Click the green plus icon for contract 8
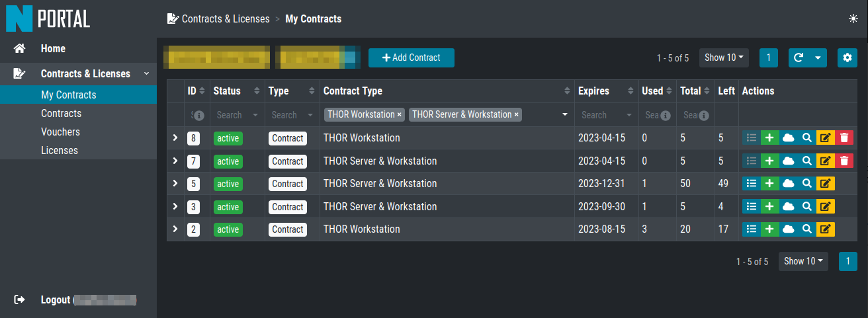The height and width of the screenshot is (318, 868). tap(769, 138)
